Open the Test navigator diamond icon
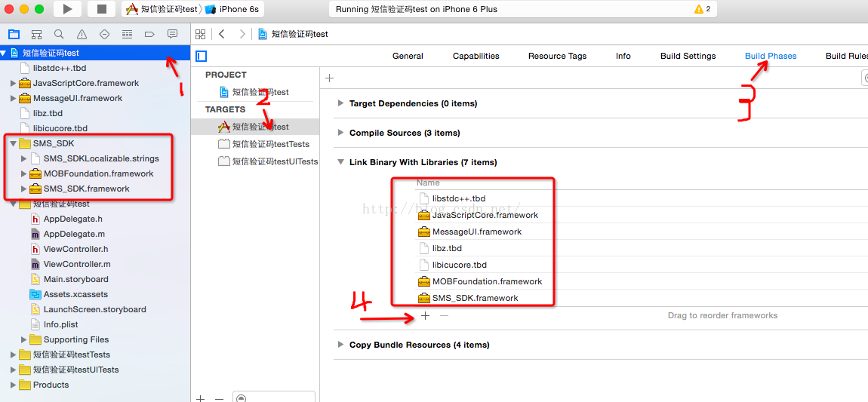The height and width of the screenshot is (402, 868). click(x=104, y=34)
